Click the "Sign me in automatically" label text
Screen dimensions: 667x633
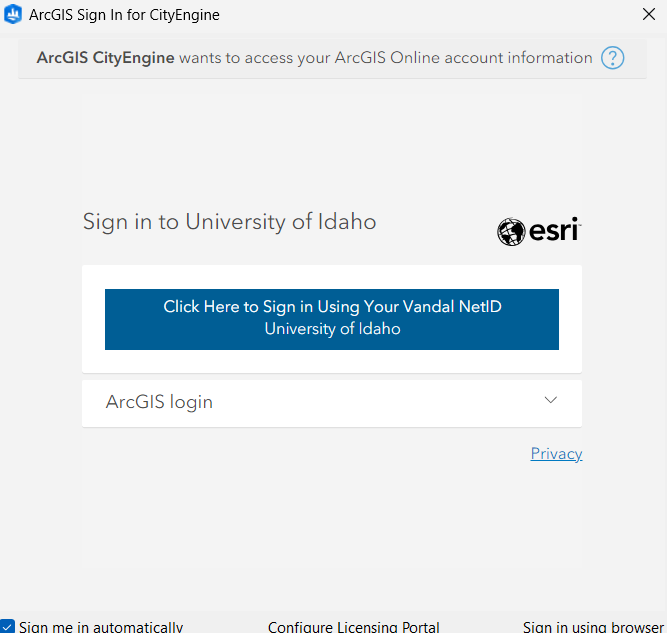pyautogui.click(x=100, y=626)
